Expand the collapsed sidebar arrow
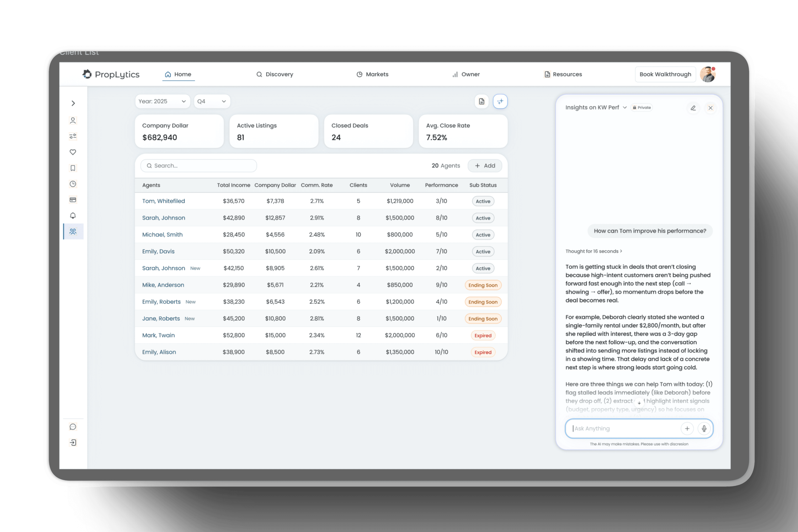The width and height of the screenshot is (798, 532). pyautogui.click(x=73, y=103)
